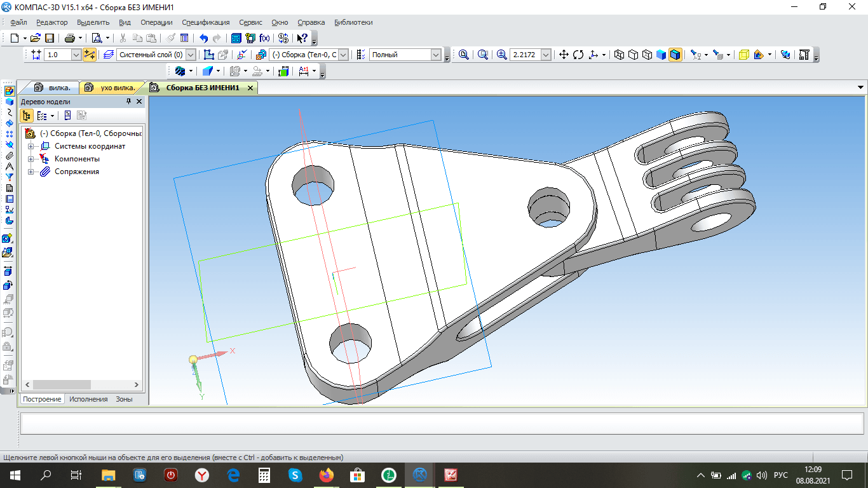868x488 pixels.
Task: Click the model tree horizontal scrollbar
Action: [62, 384]
